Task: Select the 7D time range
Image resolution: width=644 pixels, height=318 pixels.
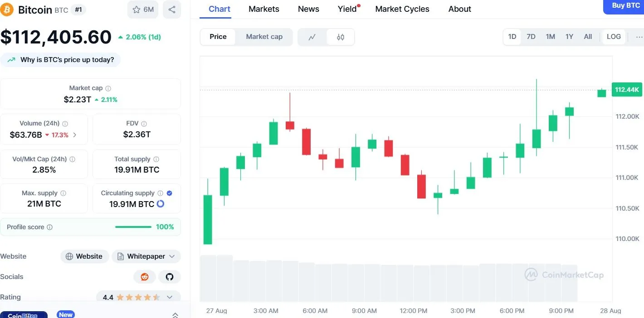Action: click(531, 37)
